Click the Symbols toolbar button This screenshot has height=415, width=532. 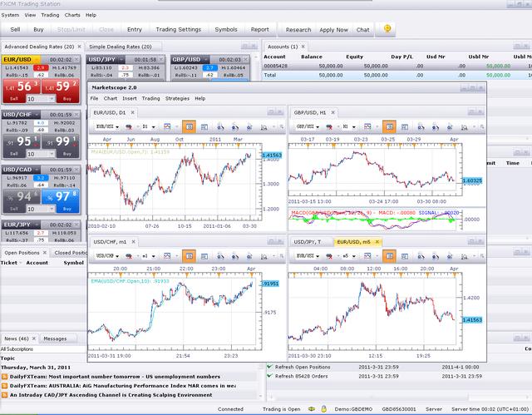226,29
